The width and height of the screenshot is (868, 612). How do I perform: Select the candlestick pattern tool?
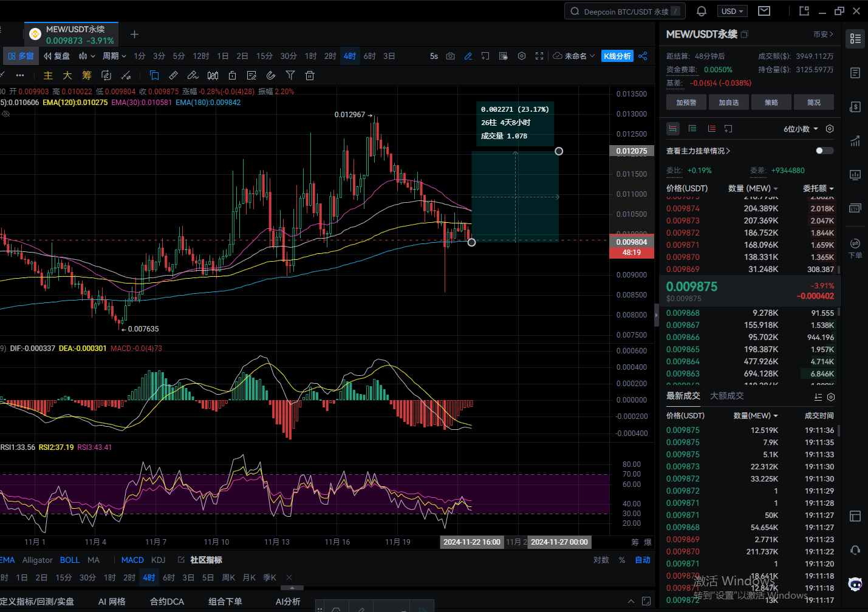tap(213, 75)
